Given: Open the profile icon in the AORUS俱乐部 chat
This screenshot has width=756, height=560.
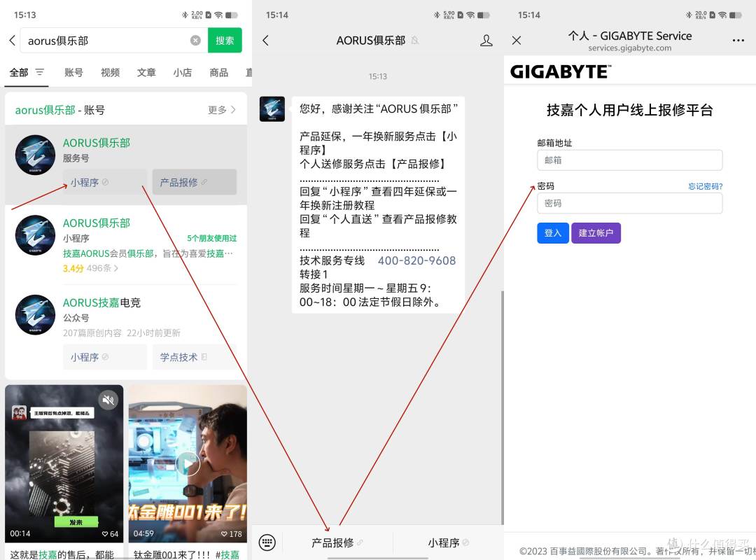Looking at the screenshot, I should [x=486, y=41].
